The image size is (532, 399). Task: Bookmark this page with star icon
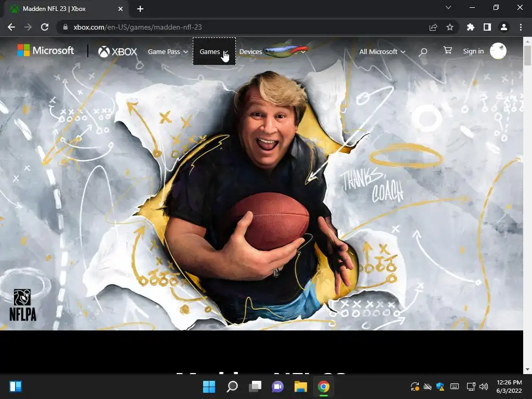(450, 27)
